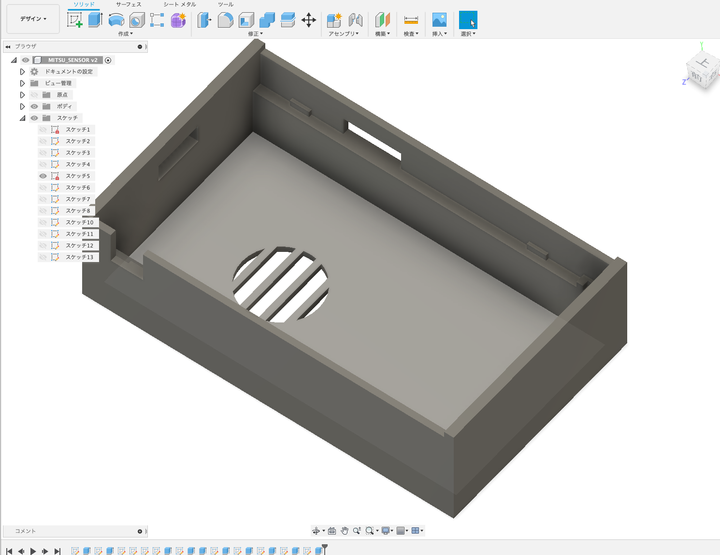Click the Insert image icon
This screenshot has width=720, height=555.
[x=439, y=20]
